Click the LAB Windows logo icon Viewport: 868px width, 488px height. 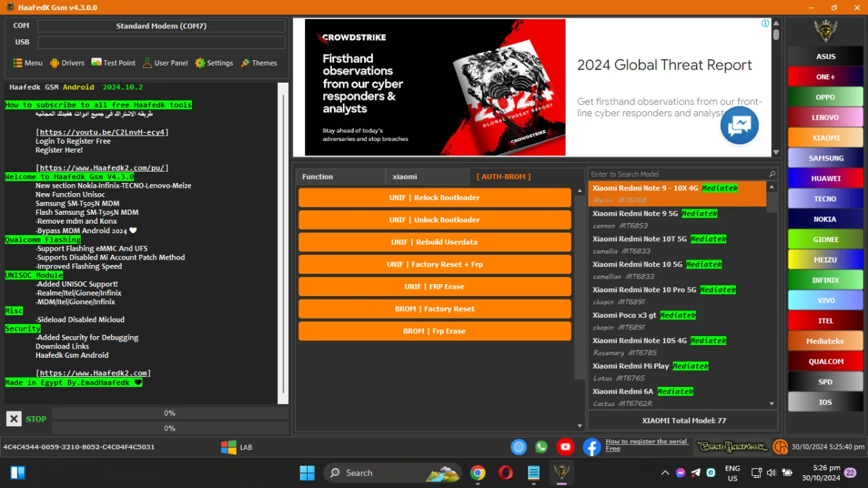[229, 447]
